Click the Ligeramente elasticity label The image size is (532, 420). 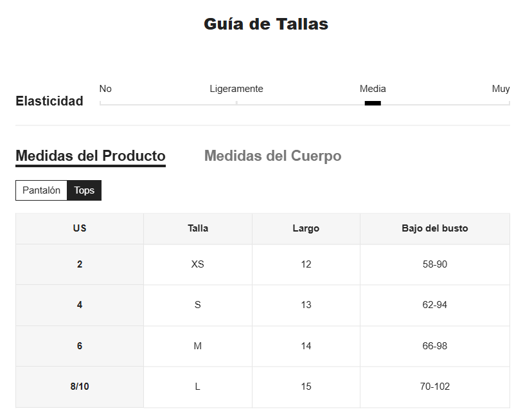(x=236, y=89)
